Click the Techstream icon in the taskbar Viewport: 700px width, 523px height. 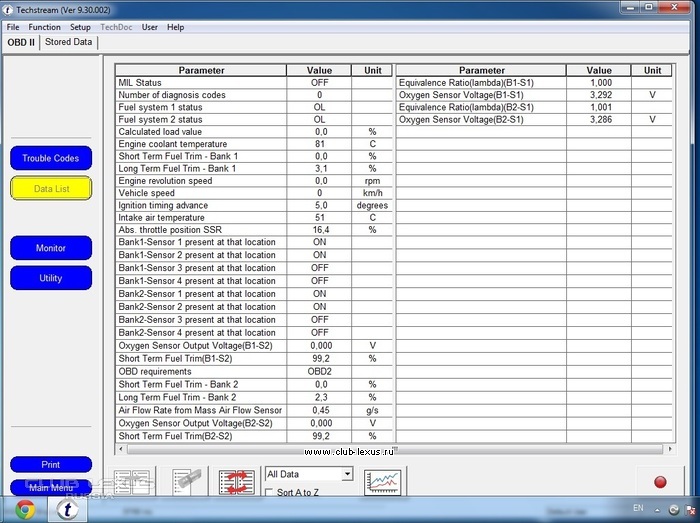point(69,509)
